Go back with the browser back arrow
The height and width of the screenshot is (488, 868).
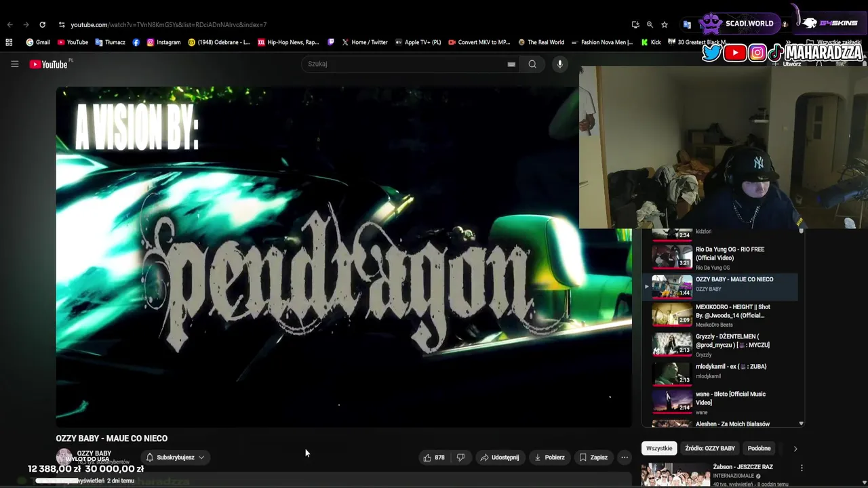[x=9, y=24]
